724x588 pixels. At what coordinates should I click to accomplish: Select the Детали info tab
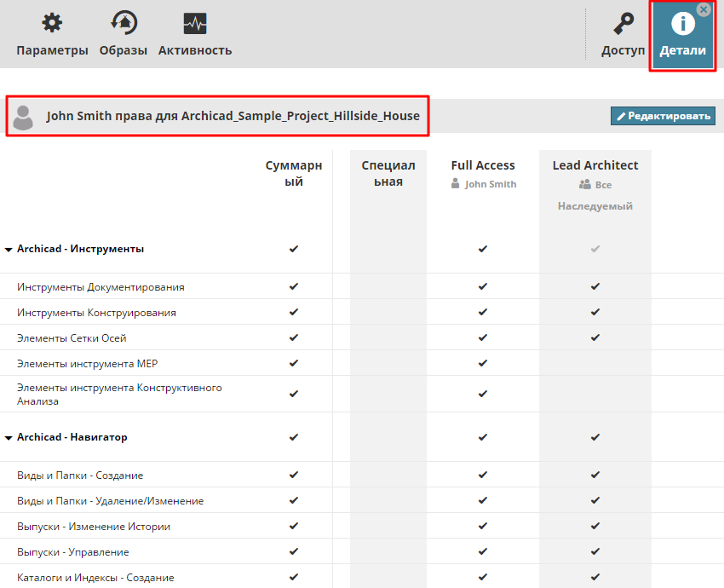(x=682, y=35)
